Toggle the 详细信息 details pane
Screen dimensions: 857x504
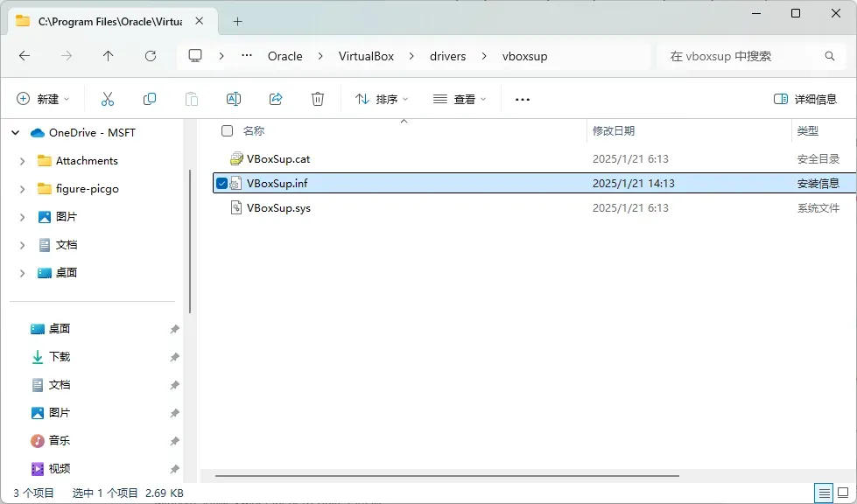click(x=805, y=99)
